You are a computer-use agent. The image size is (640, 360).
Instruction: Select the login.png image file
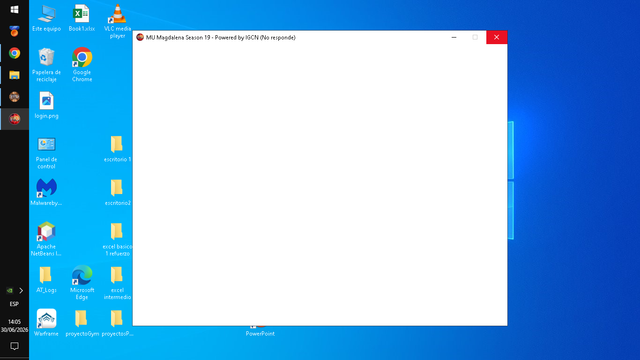click(x=47, y=105)
